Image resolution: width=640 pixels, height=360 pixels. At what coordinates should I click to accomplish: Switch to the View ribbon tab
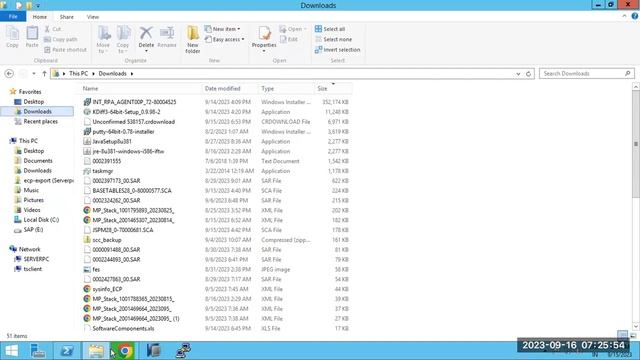click(93, 17)
